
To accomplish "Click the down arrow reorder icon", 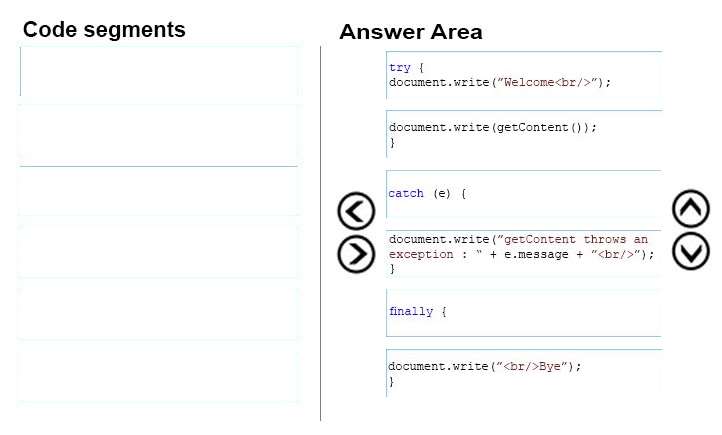I will pyautogui.click(x=691, y=251).
